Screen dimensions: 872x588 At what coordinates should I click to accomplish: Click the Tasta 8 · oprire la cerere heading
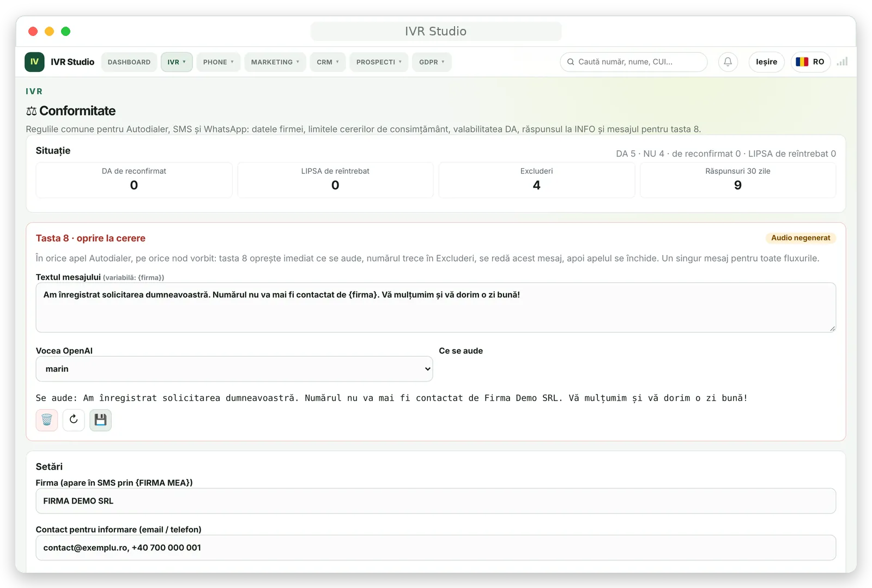click(90, 238)
